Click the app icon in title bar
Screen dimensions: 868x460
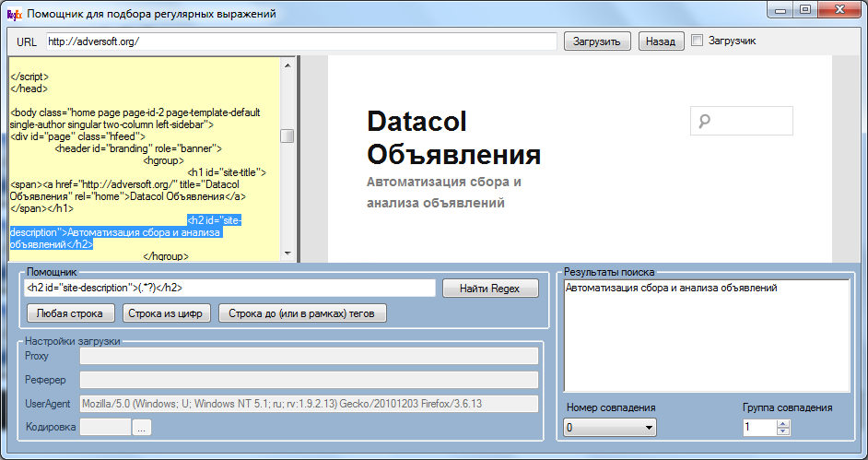[x=13, y=14]
